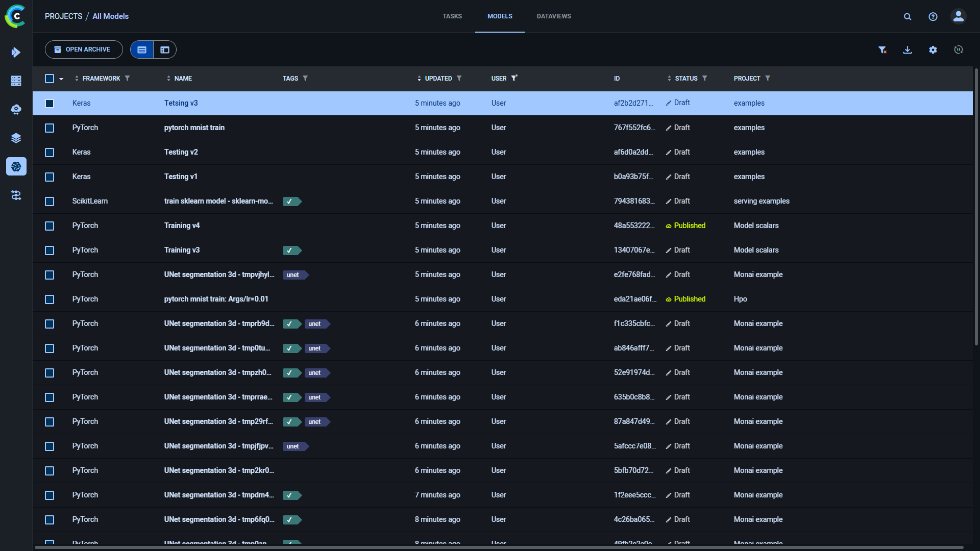The width and height of the screenshot is (980, 551).
Task: Open Status column filter
Action: click(705, 79)
